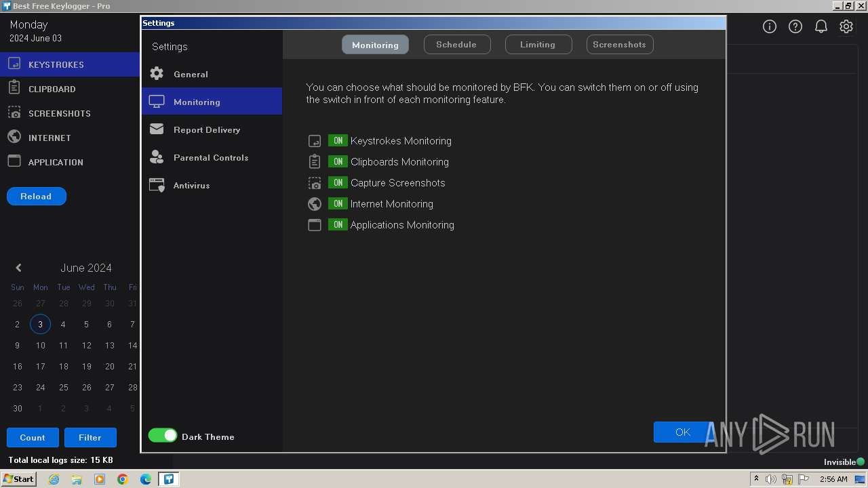Open Windows Media Player from taskbar

pos(100,479)
